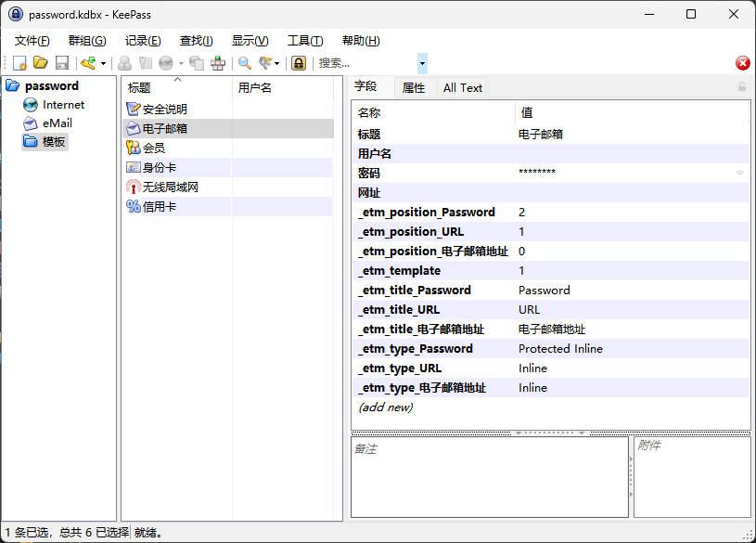Click the New database toolbar icon
This screenshot has width=756, height=543.
(19, 63)
